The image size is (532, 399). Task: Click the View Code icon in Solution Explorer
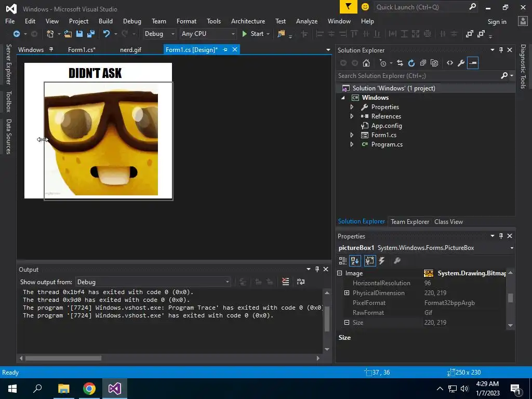pyautogui.click(x=450, y=63)
